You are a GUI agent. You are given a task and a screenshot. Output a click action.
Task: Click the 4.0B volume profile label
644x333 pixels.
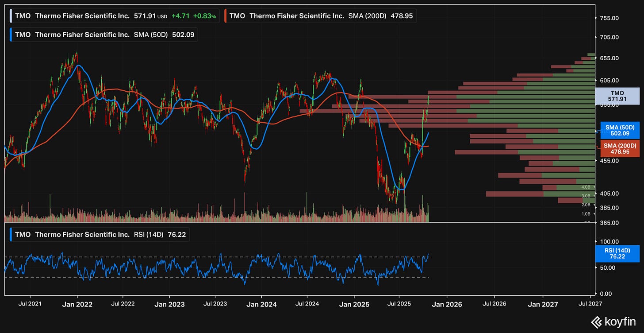coord(586,187)
